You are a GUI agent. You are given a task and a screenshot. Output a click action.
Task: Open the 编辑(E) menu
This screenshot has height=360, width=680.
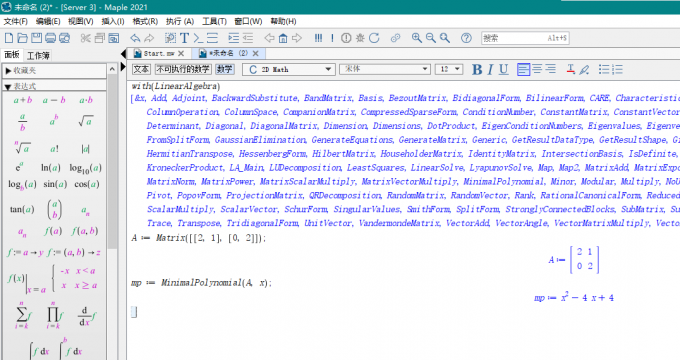(48, 21)
